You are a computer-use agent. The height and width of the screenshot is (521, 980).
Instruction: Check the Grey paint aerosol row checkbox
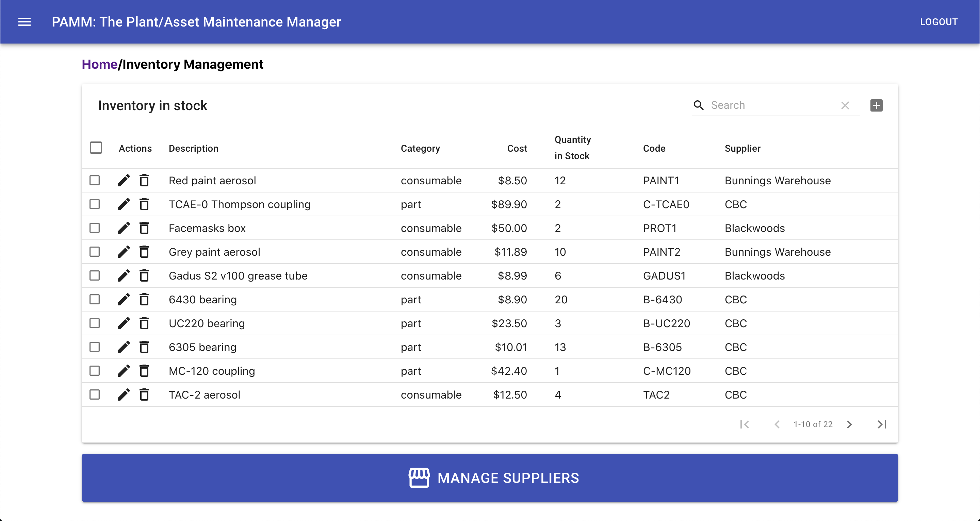95,252
